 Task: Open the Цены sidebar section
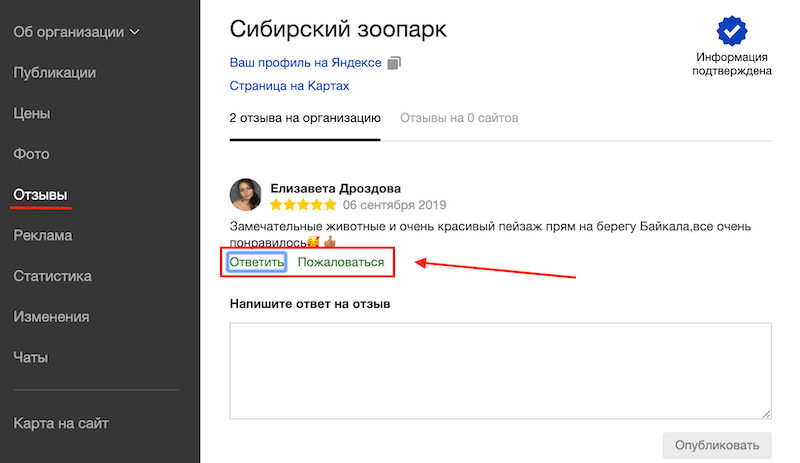pos(31,113)
